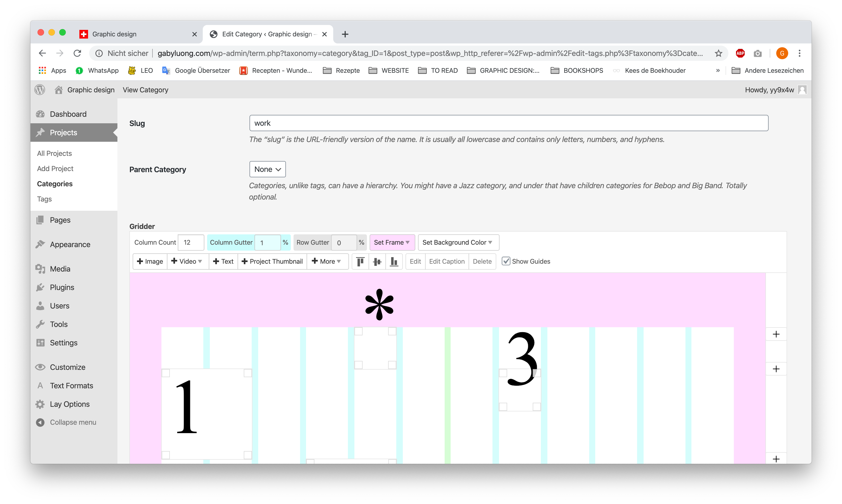This screenshot has width=842, height=504.
Task: Click the camera extension icon in Chrome toolbar
Action: coord(757,53)
